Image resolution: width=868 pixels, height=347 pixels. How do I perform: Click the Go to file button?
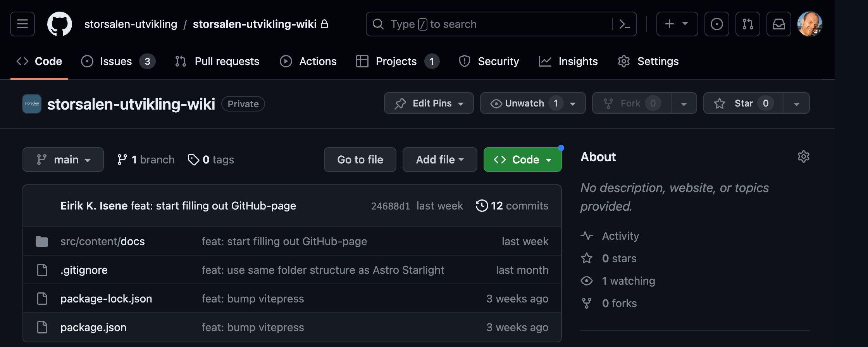(x=360, y=160)
